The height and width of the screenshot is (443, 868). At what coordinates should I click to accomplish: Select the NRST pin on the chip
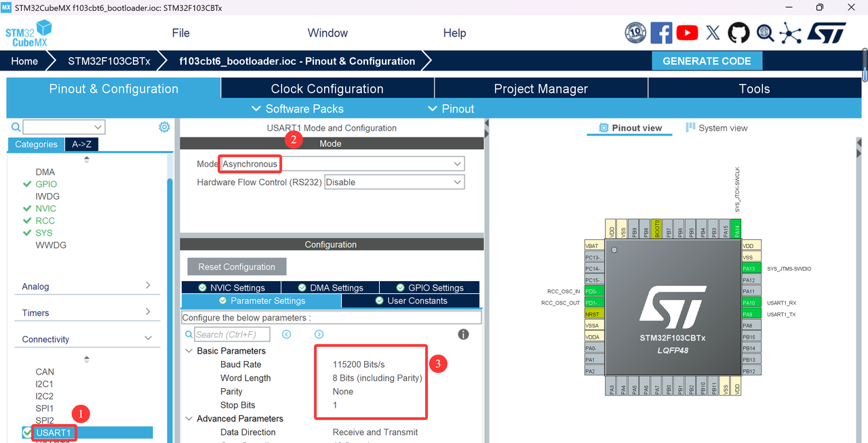coord(593,314)
